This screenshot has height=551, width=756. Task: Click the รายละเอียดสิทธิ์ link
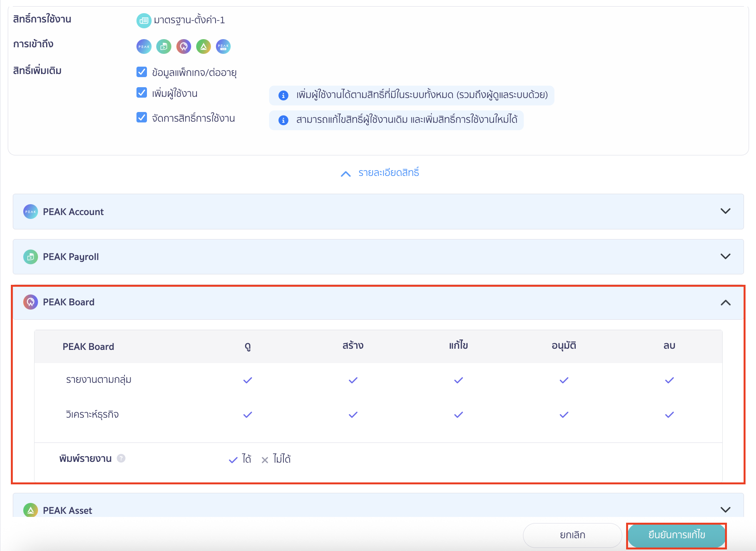[x=389, y=173]
